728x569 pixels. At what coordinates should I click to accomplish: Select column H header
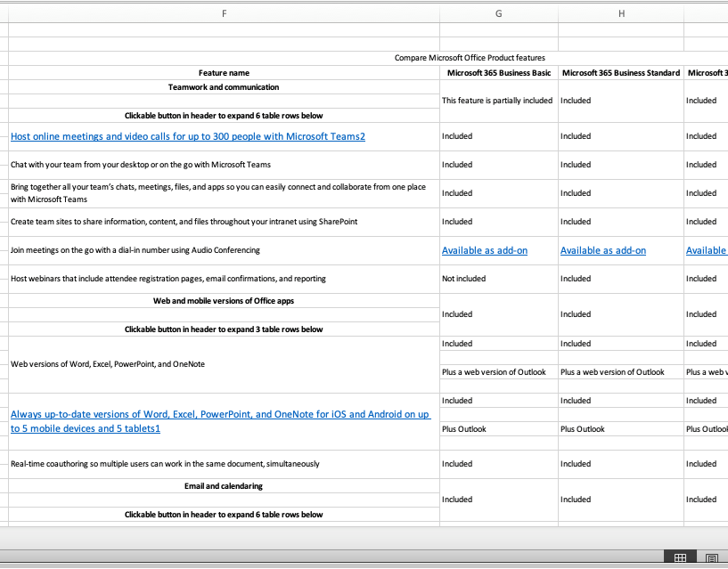click(x=621, y=13)
